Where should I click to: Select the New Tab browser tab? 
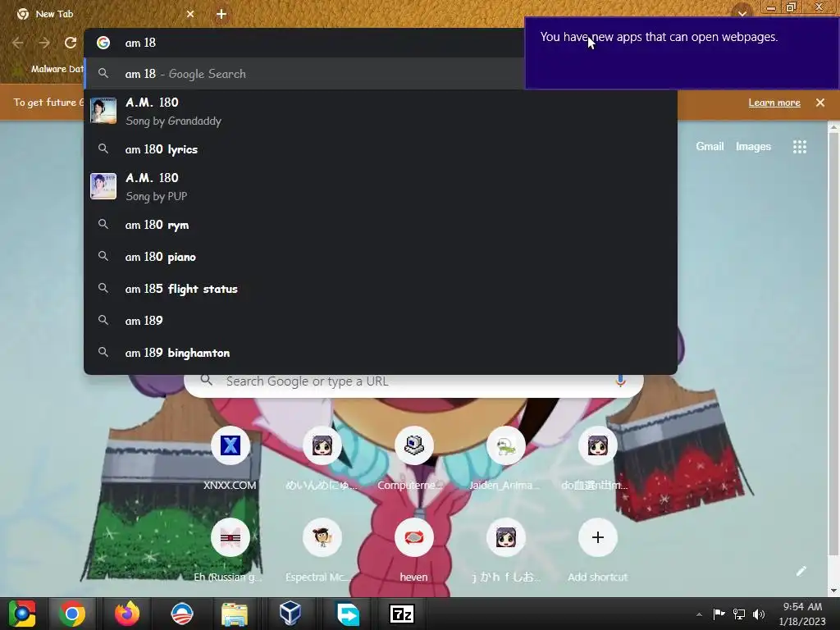(106, 14)
